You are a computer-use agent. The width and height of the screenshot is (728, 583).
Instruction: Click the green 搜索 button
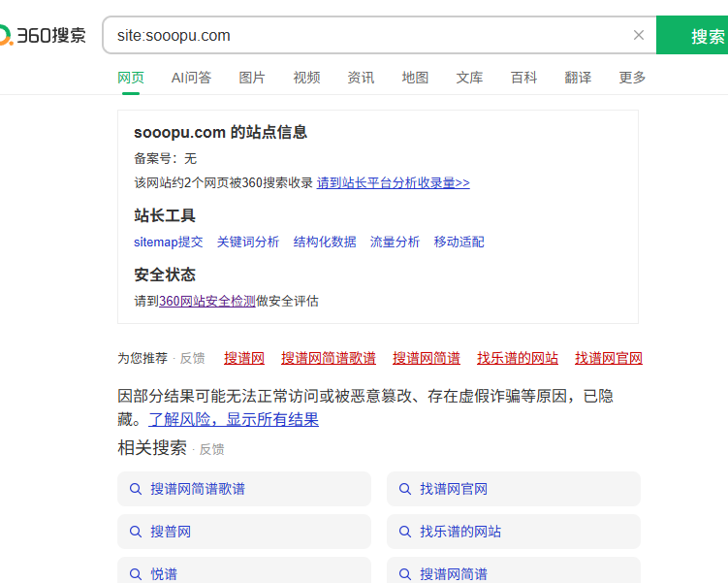pyautogui.click(x=692, y=35)
